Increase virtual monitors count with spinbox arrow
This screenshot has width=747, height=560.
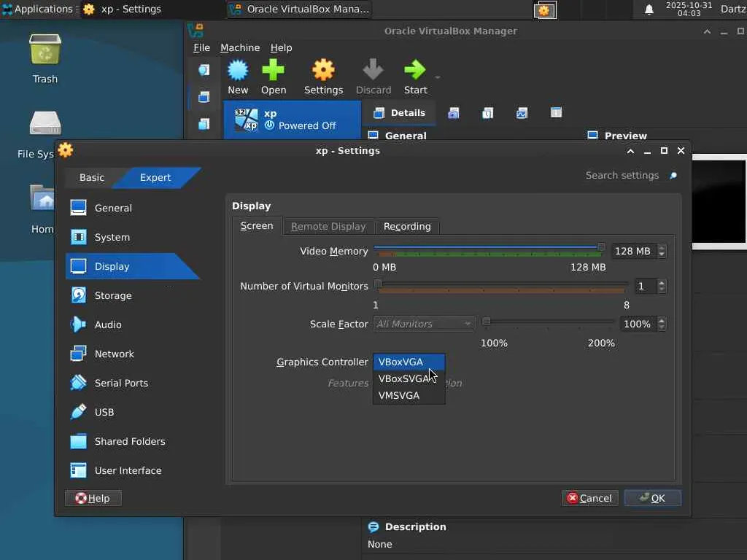[x=662, y=282]
